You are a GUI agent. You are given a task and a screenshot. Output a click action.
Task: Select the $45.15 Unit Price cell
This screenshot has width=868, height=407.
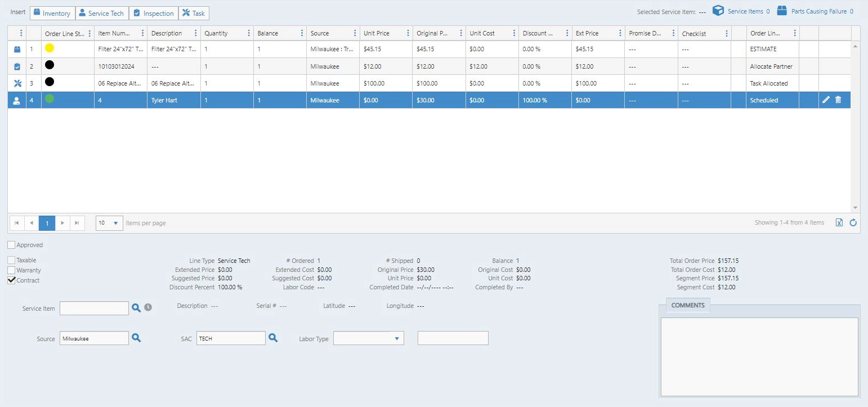(x=386, y=50)
